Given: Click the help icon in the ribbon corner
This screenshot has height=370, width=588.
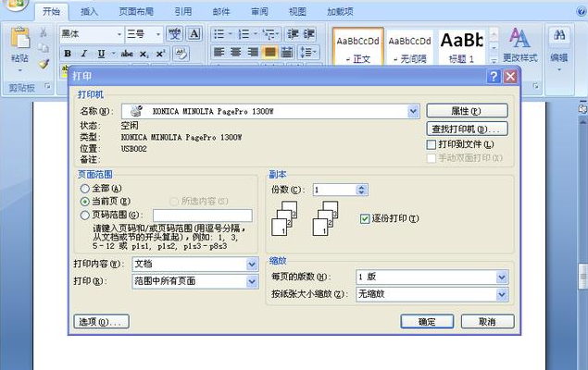Looking at the screenshot, I should click(x=582, y=11).
